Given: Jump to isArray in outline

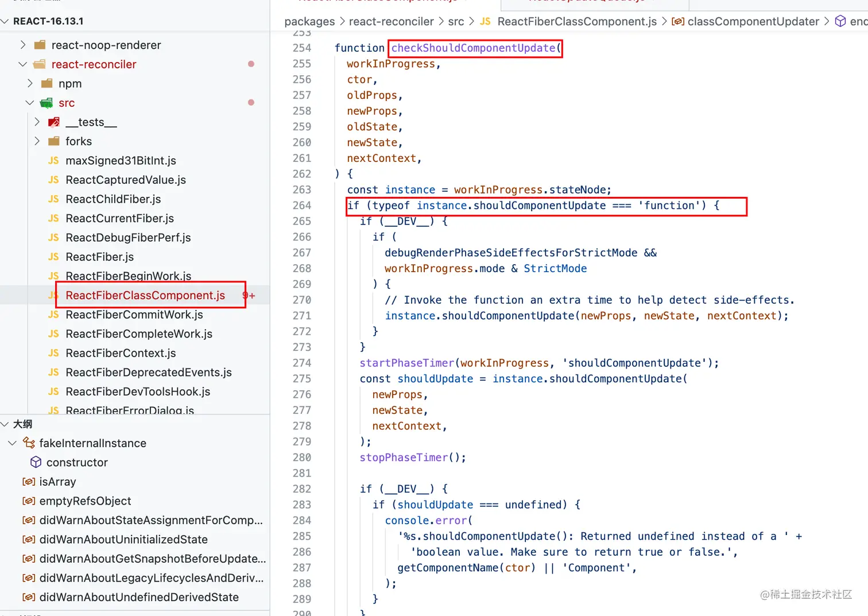Looking at the screenshot, I should point(57,482).
